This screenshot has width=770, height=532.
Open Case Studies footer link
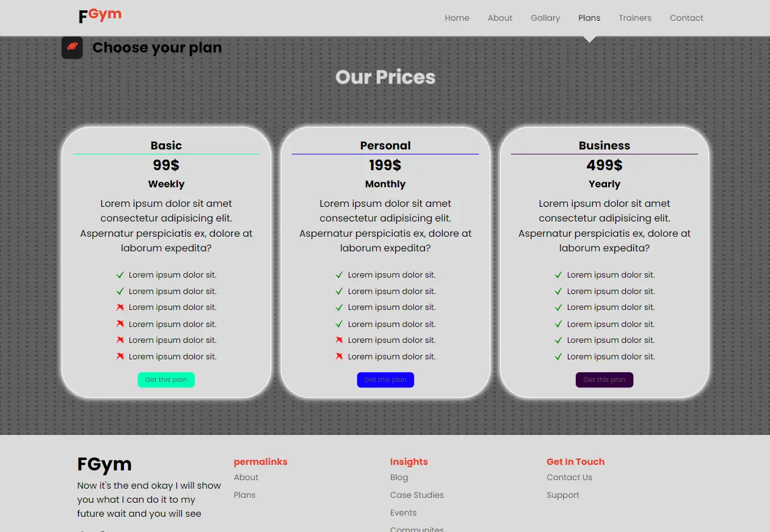[417, 495]
